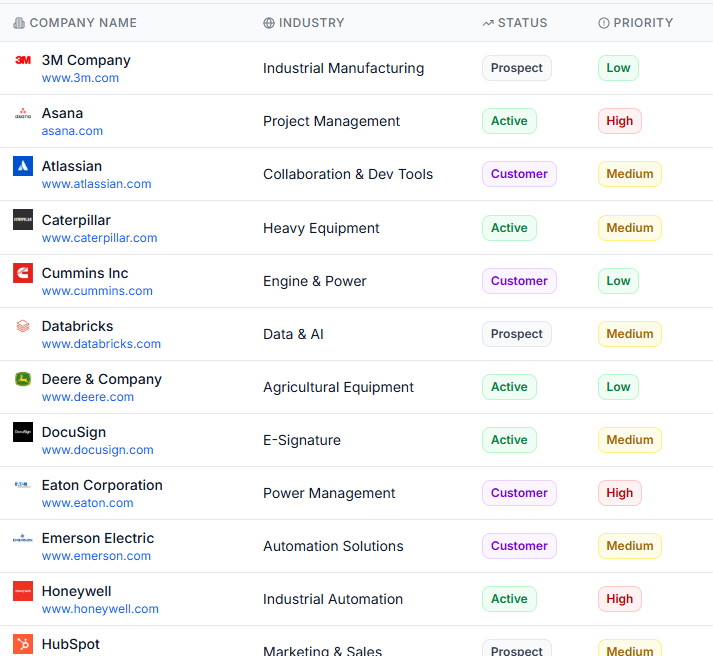The image size is (713, 656).
Task: Click Atlassian's Customer status badge
Action: pyautogui.click(x=519, y=174)
